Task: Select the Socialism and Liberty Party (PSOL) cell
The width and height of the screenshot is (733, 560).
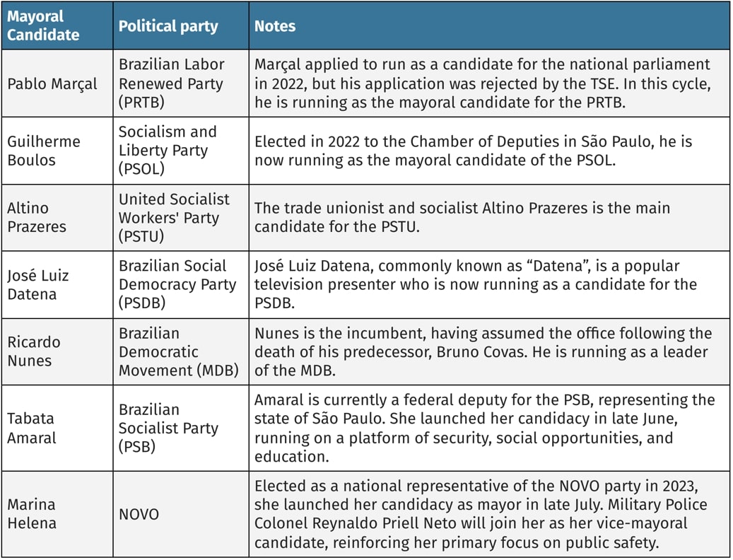Action: point(181,151)
